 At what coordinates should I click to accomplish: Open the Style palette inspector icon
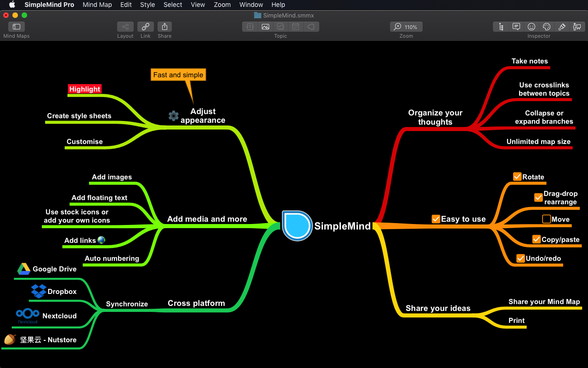(x=547, y=26)
